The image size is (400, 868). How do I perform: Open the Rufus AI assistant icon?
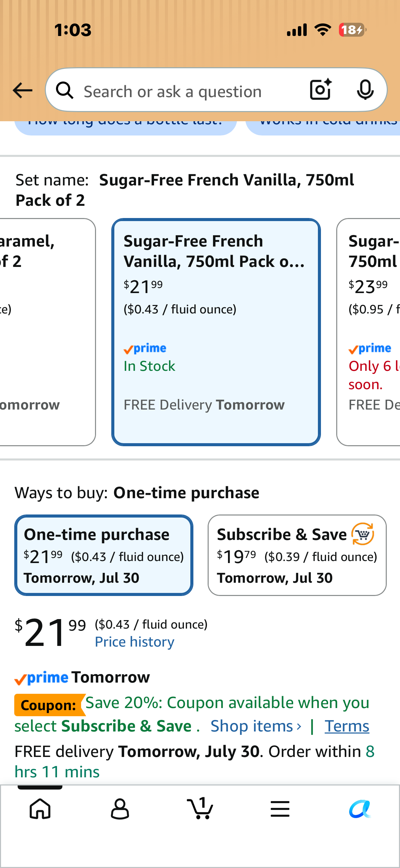[360, 809]
